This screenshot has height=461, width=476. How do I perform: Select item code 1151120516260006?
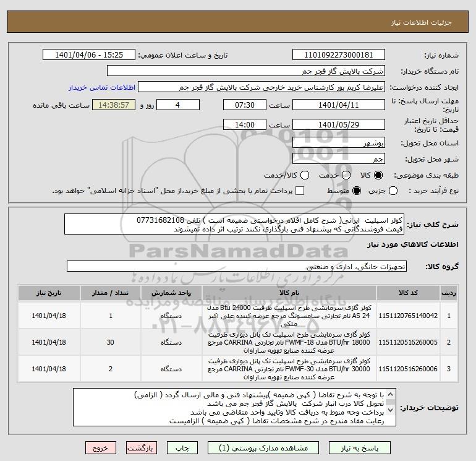[x=408, y=369]
